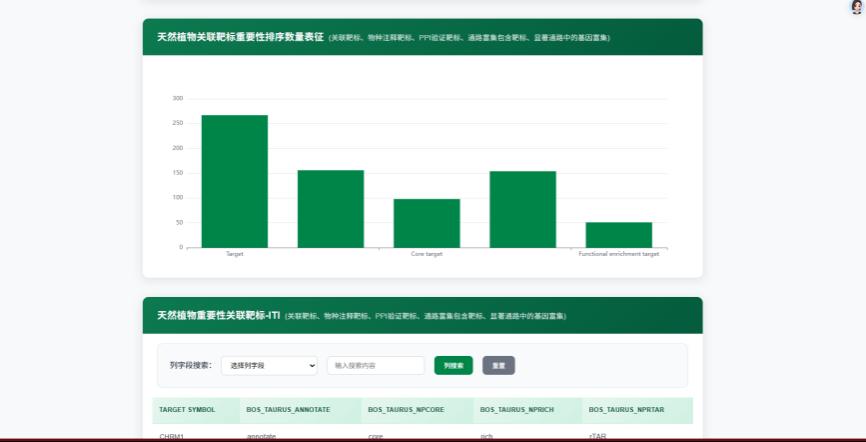Click the avatar icon in top-right corner
The image size is (866, 442).
click(x=856, y=7)
